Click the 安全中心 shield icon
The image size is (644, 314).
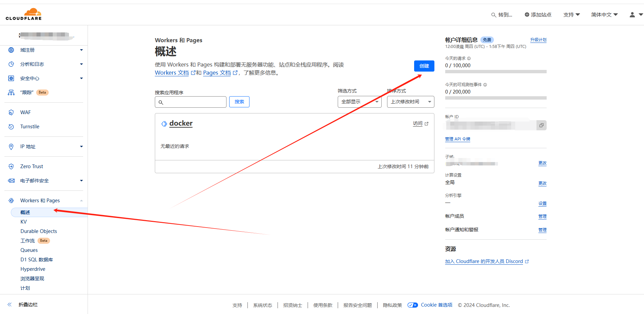pos(11,78)
